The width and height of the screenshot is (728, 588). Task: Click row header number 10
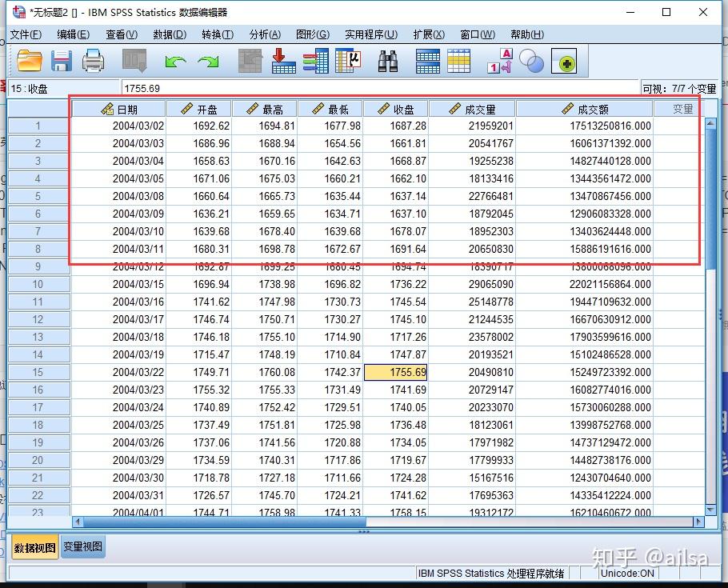click(x=38, y=284)
